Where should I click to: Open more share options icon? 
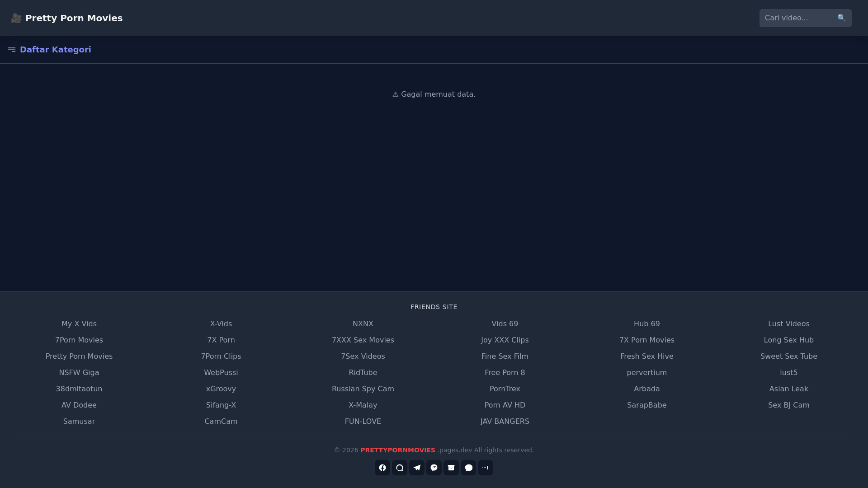[x=486, y=468]
